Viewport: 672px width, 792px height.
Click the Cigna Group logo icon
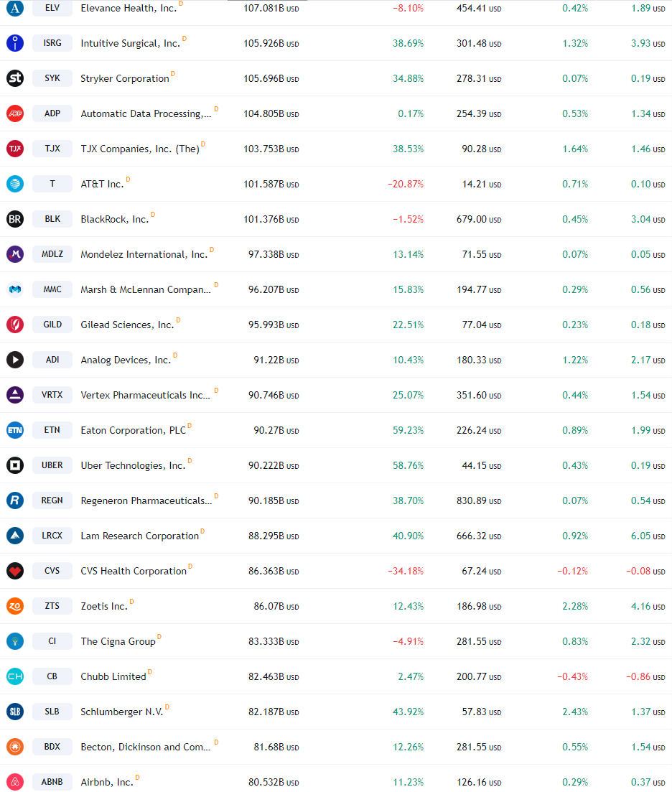[15, 641]
